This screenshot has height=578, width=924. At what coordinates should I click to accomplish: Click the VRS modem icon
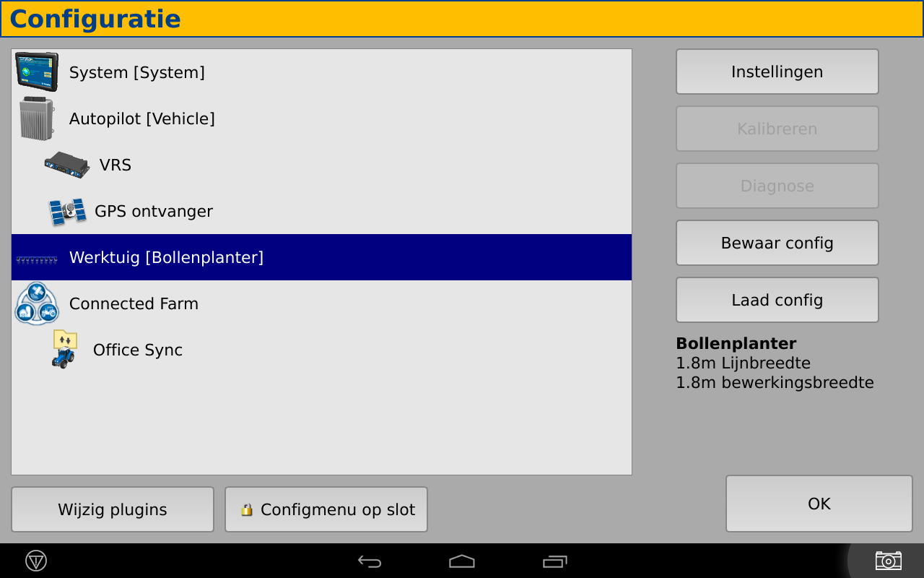coord(66,165)
